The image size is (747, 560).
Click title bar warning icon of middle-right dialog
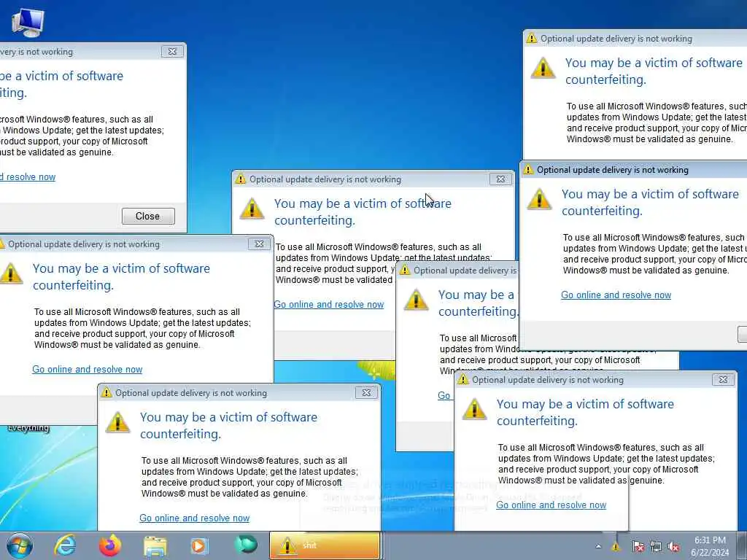[528, 169]
